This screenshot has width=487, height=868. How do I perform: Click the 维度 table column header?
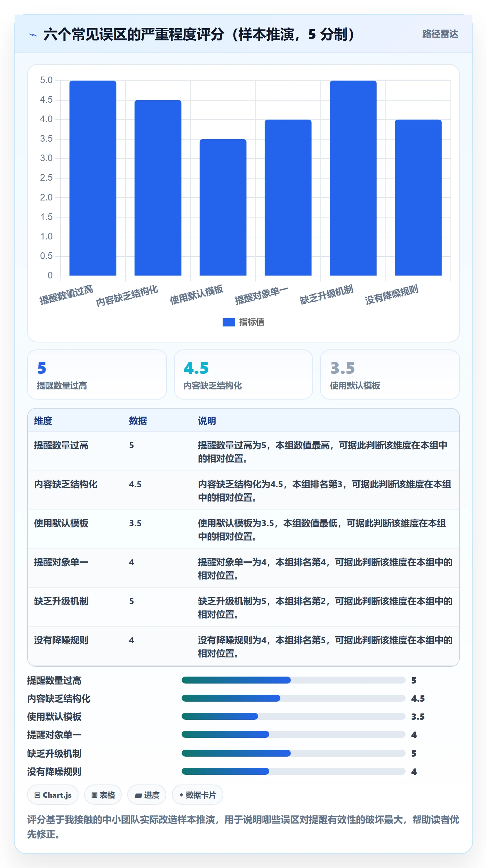click(43, 421)
